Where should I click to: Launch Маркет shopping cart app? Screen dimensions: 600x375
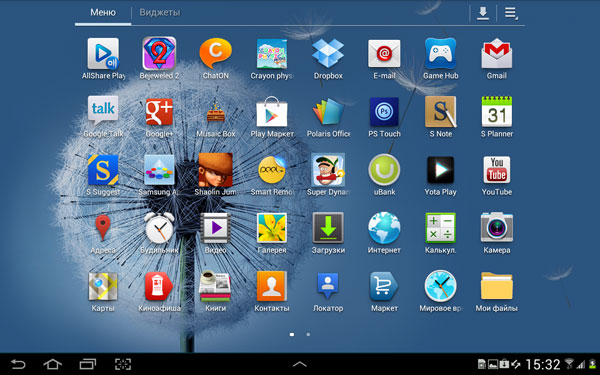point(384,286)
